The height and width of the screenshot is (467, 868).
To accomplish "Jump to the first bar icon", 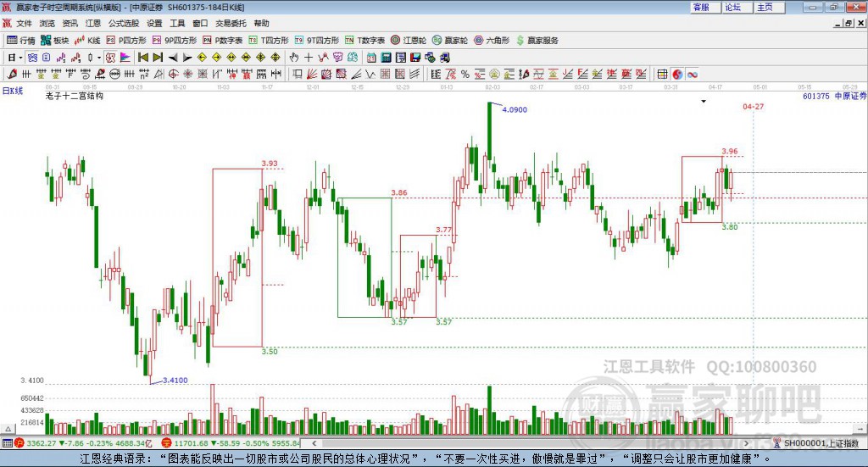I will 143,58.
